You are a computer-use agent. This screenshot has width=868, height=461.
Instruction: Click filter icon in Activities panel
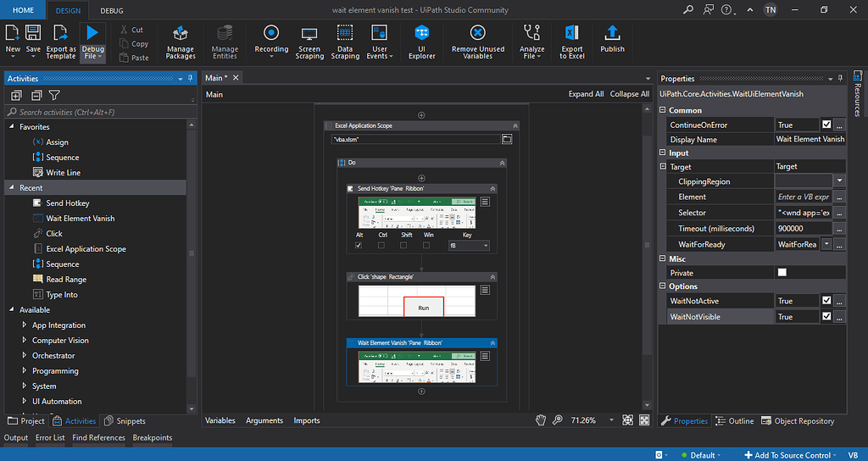click(x=54, y=95)
